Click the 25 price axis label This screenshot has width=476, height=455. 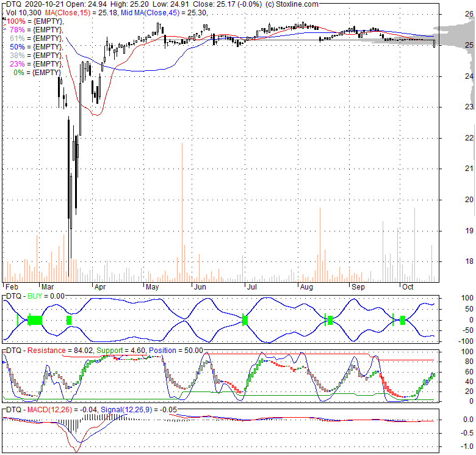click(469, 45)
